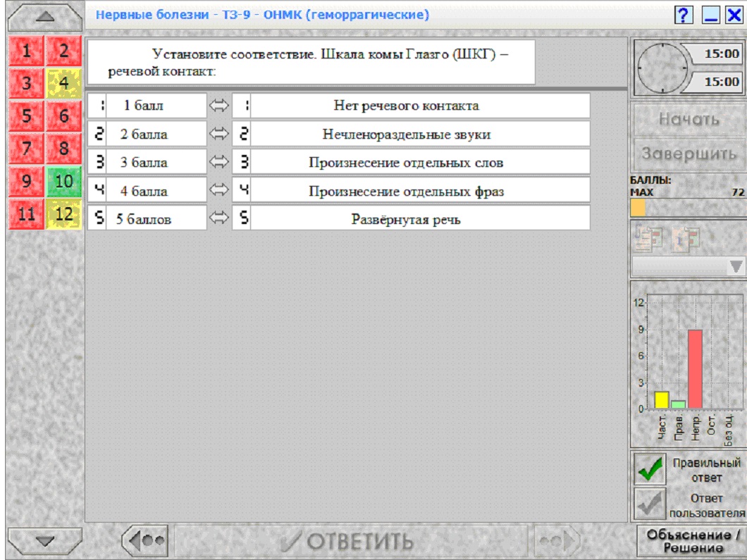Click match arrow beside '4 балла'
The height and width of the screenshot is (560, 747).
pos(219,190)
